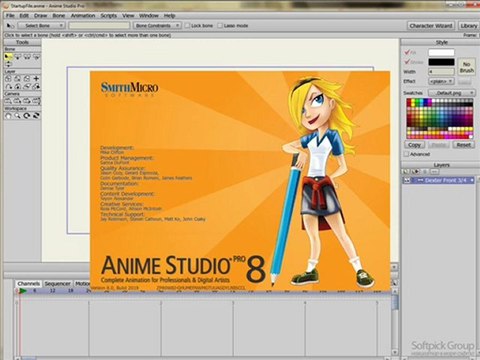
Task: Click the Delete Layer icon in Layers panel
Action: click(425, 171)
